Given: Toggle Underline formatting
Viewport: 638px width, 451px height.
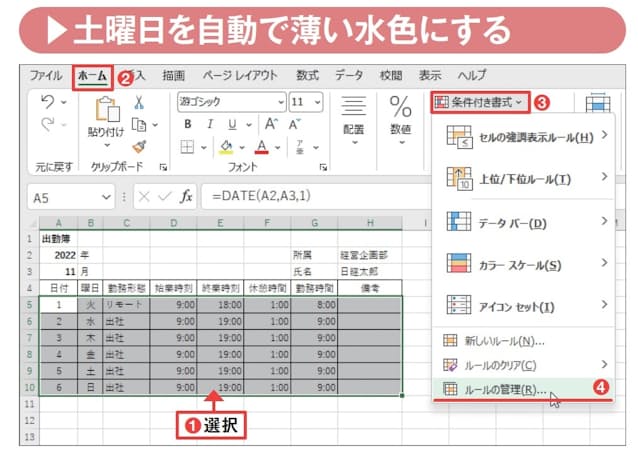Looking at the screenshot, I should click(x=232, y=124).
